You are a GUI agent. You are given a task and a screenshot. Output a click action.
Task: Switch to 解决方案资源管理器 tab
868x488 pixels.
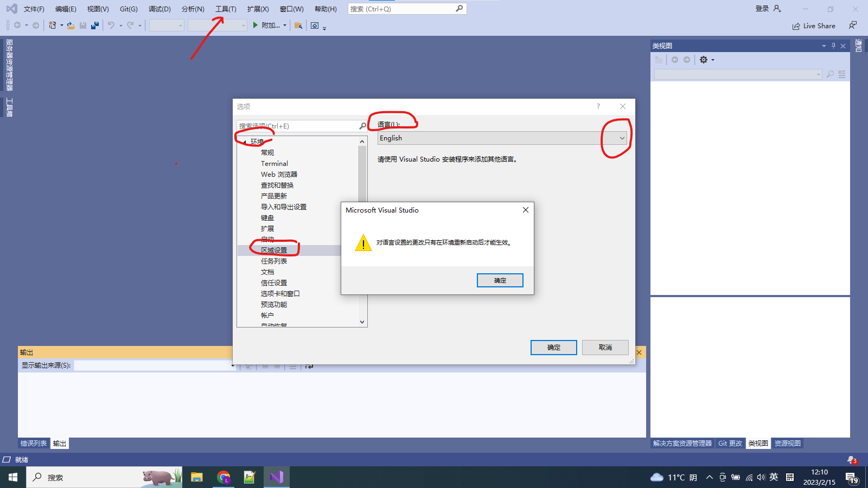click(682, 444)
